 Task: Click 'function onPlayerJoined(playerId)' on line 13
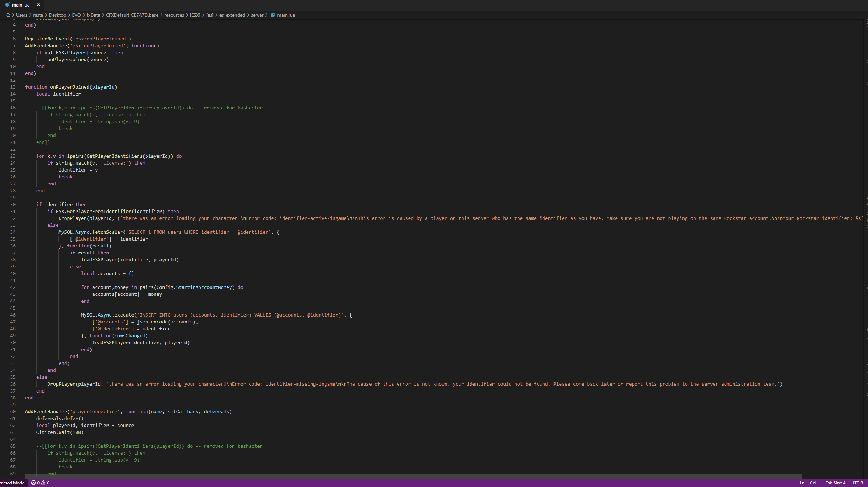pyautogui.click(x=71, y=87)
